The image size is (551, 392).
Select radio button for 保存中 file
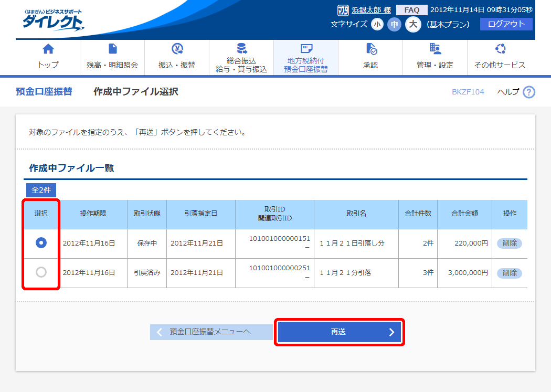41,243
